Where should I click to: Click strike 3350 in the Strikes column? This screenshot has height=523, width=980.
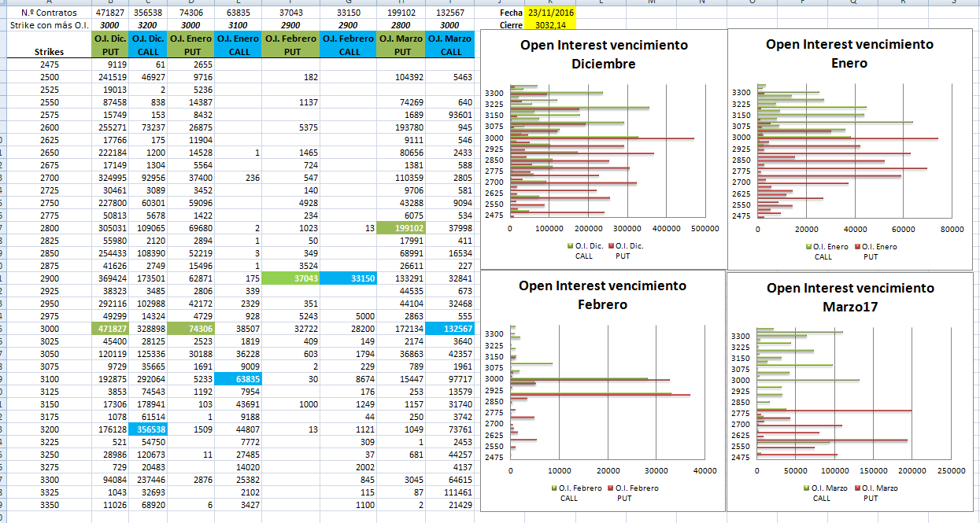point(49,505)
